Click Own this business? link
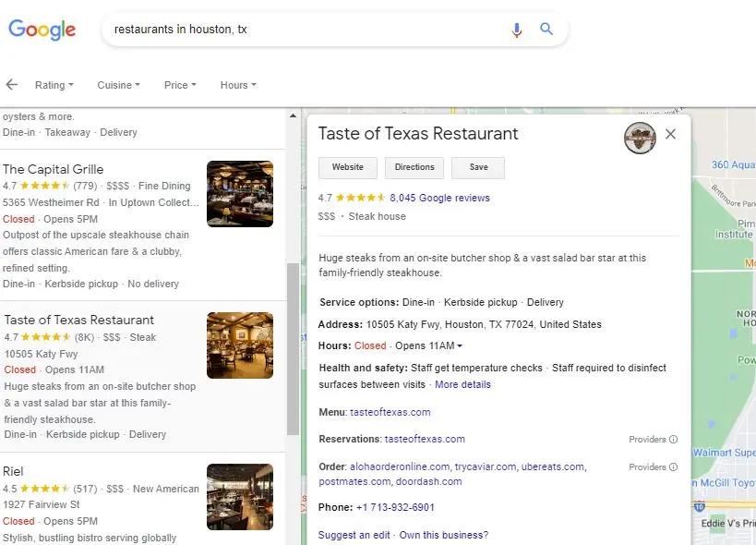756x545 pixels. click(x=444, y=535)
